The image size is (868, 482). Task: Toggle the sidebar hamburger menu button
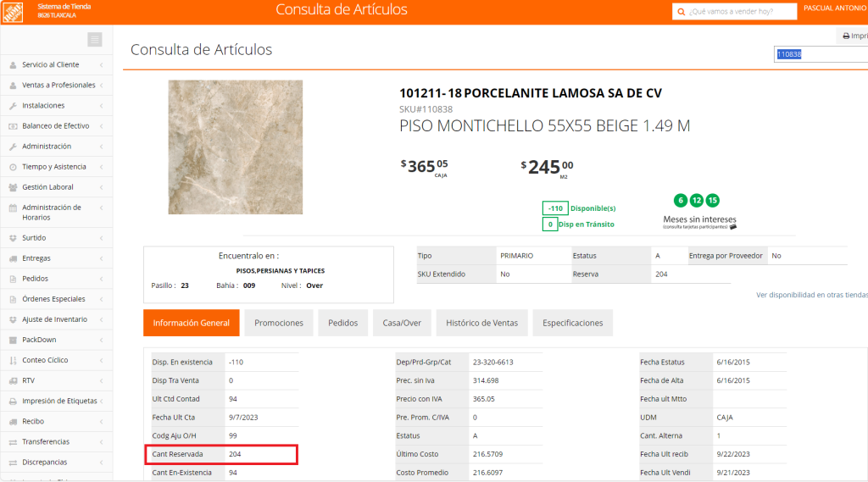(x=95, y=39)
